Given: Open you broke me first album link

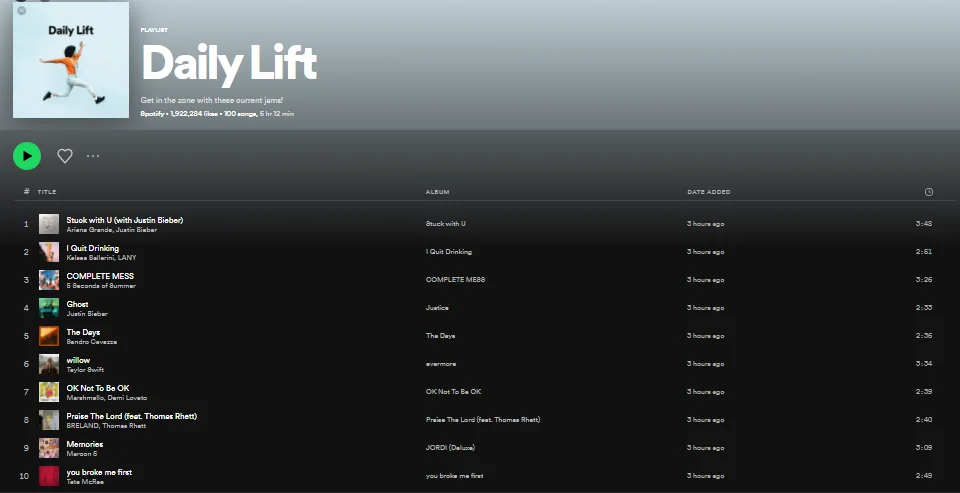Looking at the screenshot, I should [x=454, y=476].
